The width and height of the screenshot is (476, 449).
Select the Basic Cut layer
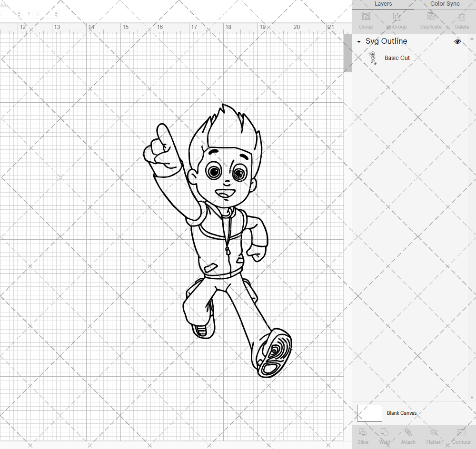(397, 58)
